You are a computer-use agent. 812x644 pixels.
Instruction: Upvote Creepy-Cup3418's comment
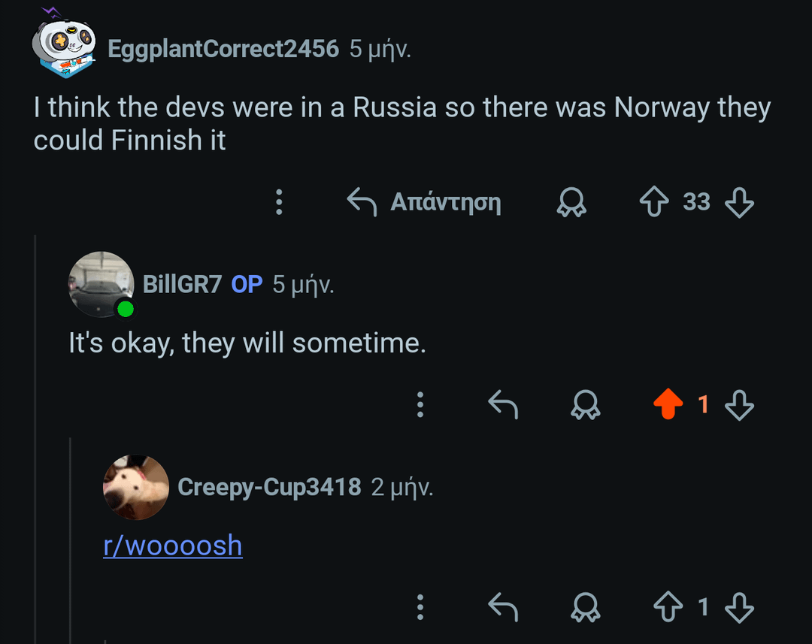point(668,606)
